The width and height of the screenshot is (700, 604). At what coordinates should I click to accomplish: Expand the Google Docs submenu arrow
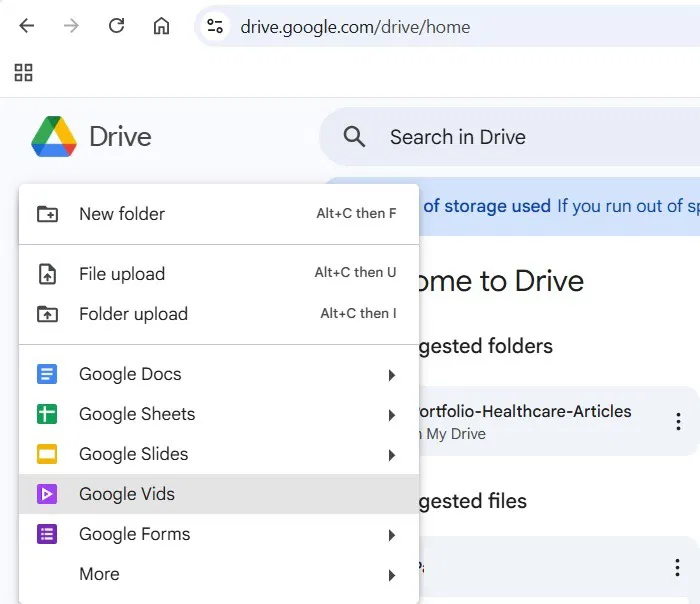[391, 375]
